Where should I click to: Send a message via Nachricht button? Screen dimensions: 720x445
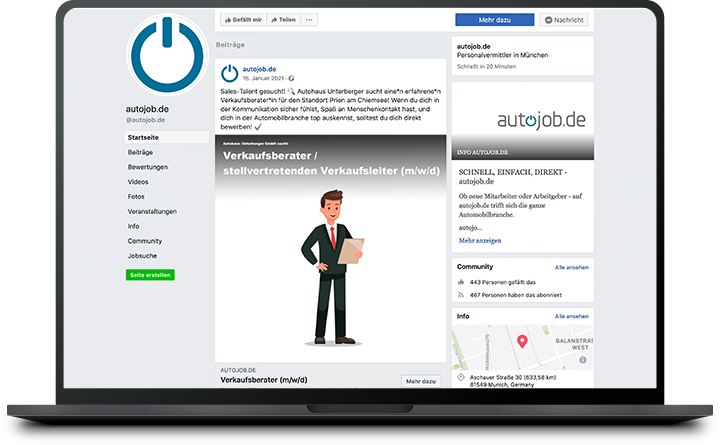[564, 20]
